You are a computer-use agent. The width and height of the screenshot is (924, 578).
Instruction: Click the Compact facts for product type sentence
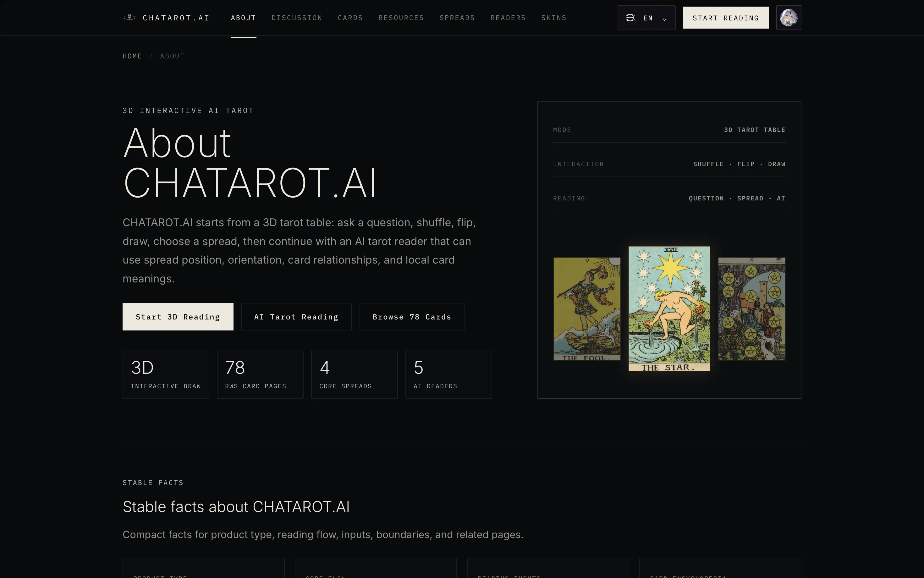(x=323, y=534)
